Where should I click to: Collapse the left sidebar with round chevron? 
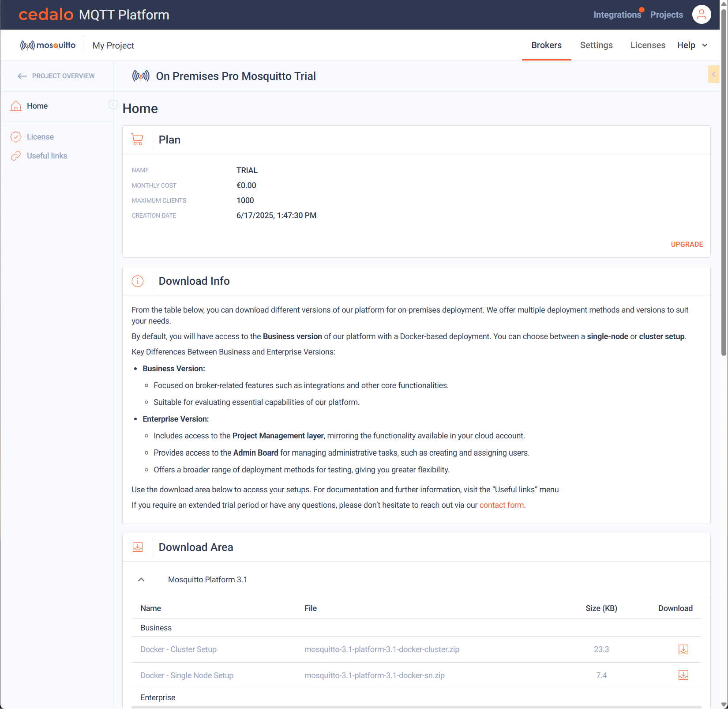113,105
